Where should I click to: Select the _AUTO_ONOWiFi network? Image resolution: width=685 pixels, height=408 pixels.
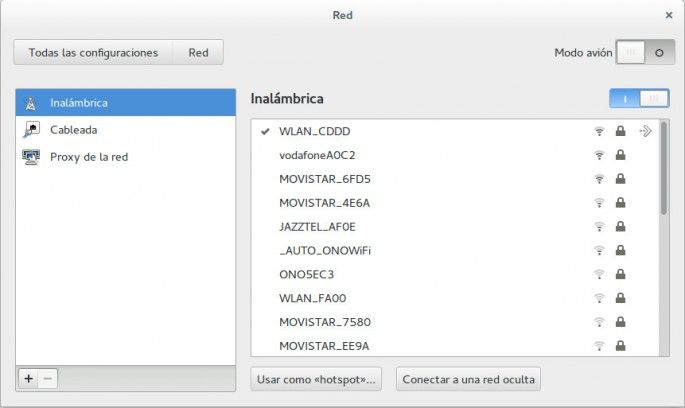coord(325,250)
